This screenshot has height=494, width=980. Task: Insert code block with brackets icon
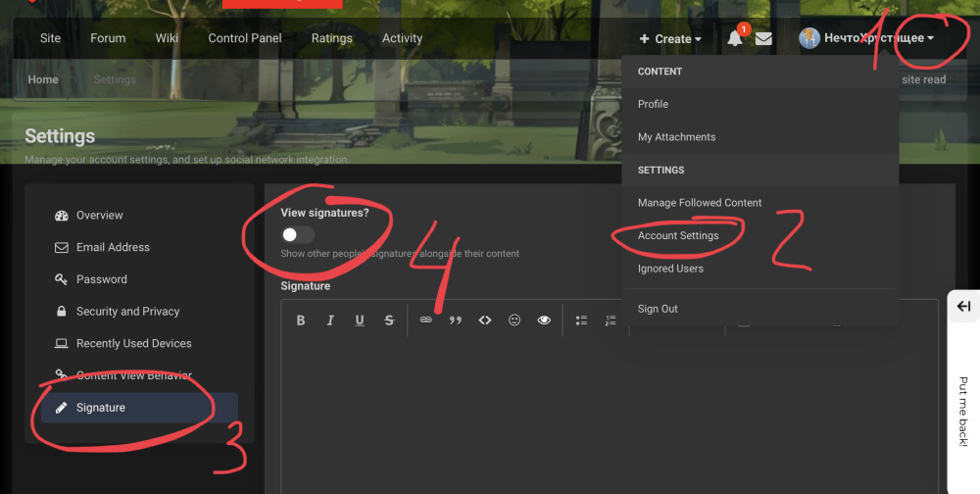484,321
